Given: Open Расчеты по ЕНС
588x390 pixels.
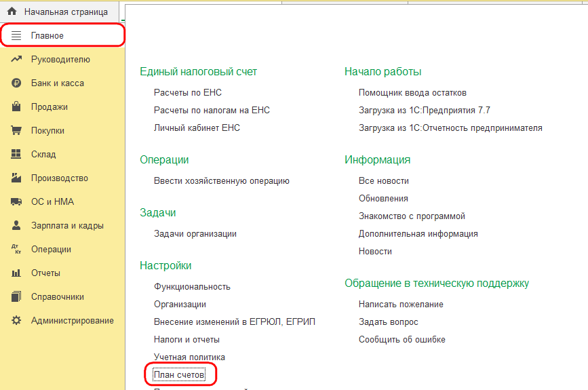Looking at the screenshot, I should [x=187, y=93].
